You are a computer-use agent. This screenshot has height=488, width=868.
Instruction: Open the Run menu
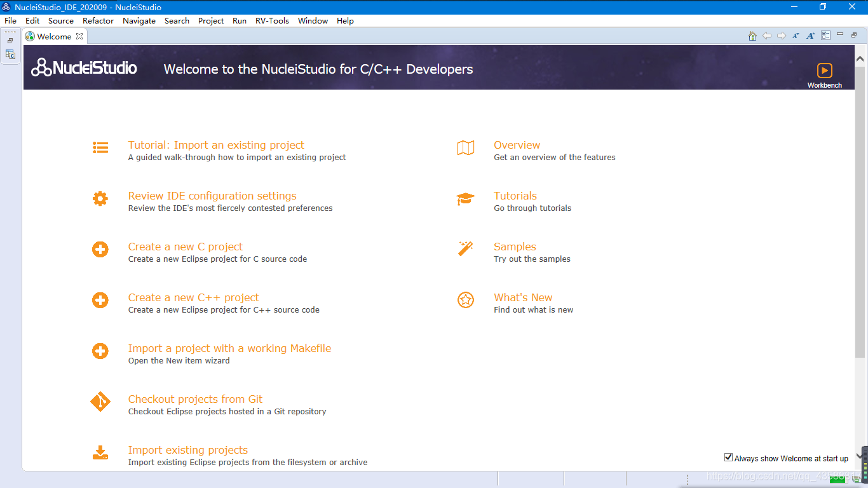(240, 20)
